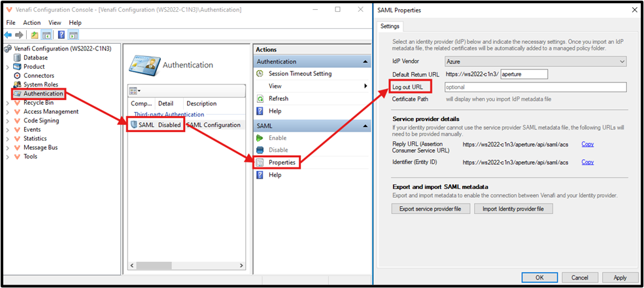The height and width of the screenshot is (288, 644).
Task: Click Copy link next to Reply URL
Action: (x=587, y=144)
